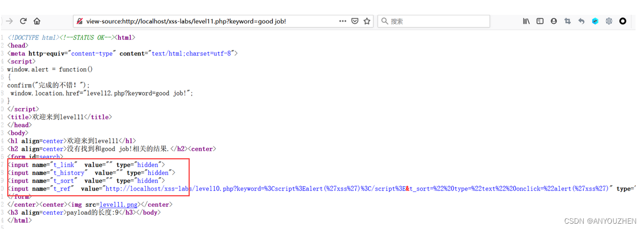This screenshot has height=229, width=644.
Task: Click the gear-shaped extension icon
Action: 609,21
